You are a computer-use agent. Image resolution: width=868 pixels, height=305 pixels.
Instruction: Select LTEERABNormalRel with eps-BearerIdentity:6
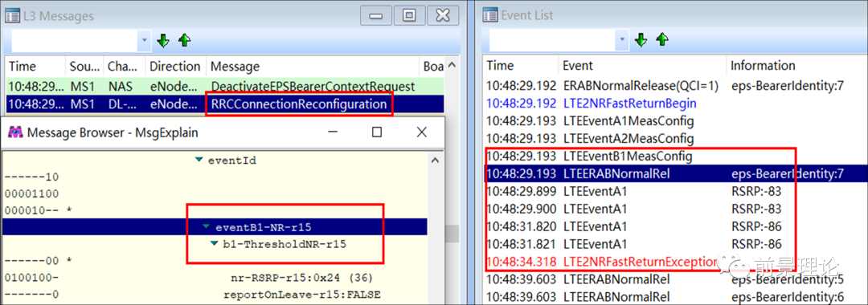tap(675, 297)
